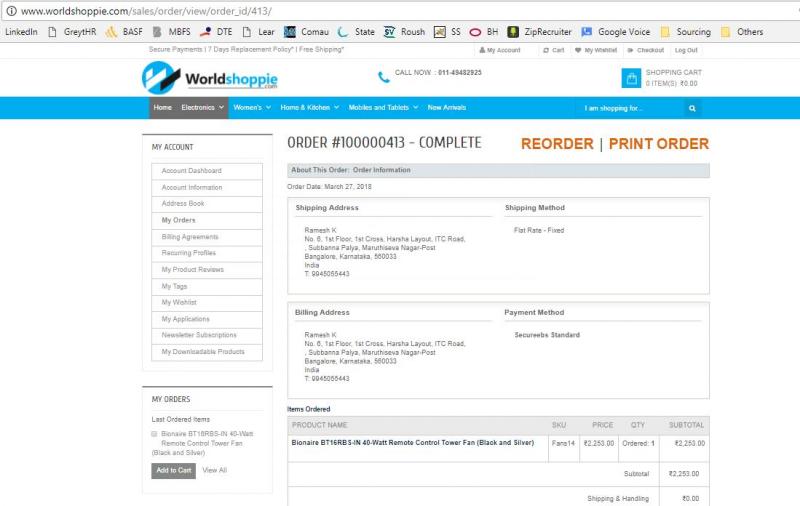Click the search magnifier icon
This screenshot has width=800, height=506.
pos(692,108)
